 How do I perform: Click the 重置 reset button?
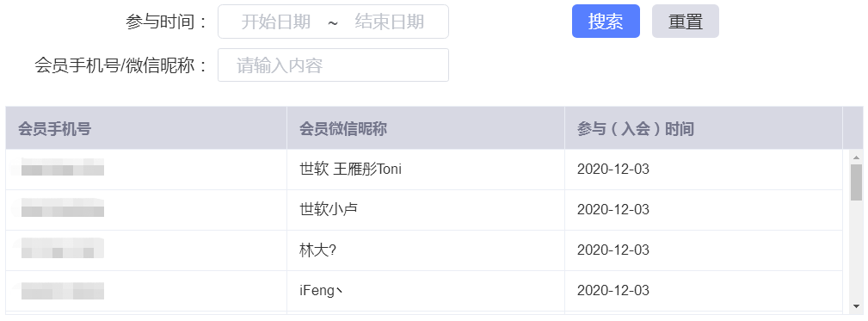[686, 21]
